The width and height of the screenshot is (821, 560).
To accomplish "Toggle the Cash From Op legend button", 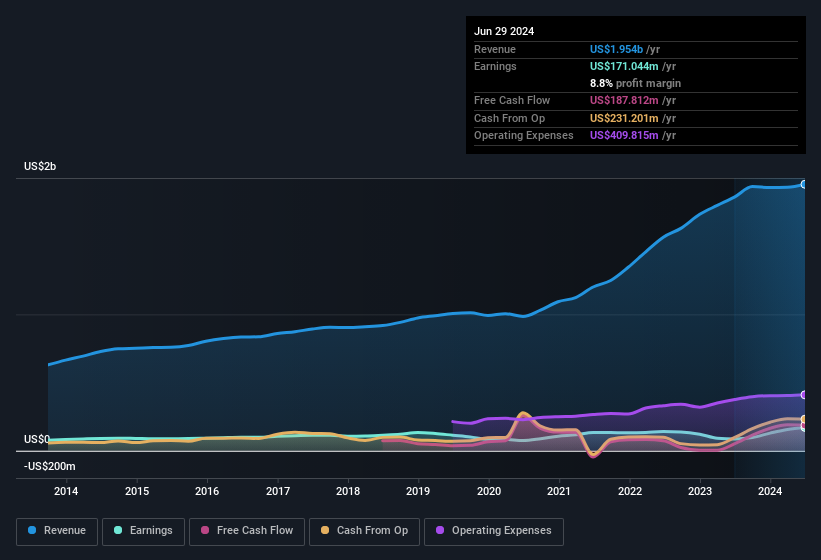I will tap(364, 531).
